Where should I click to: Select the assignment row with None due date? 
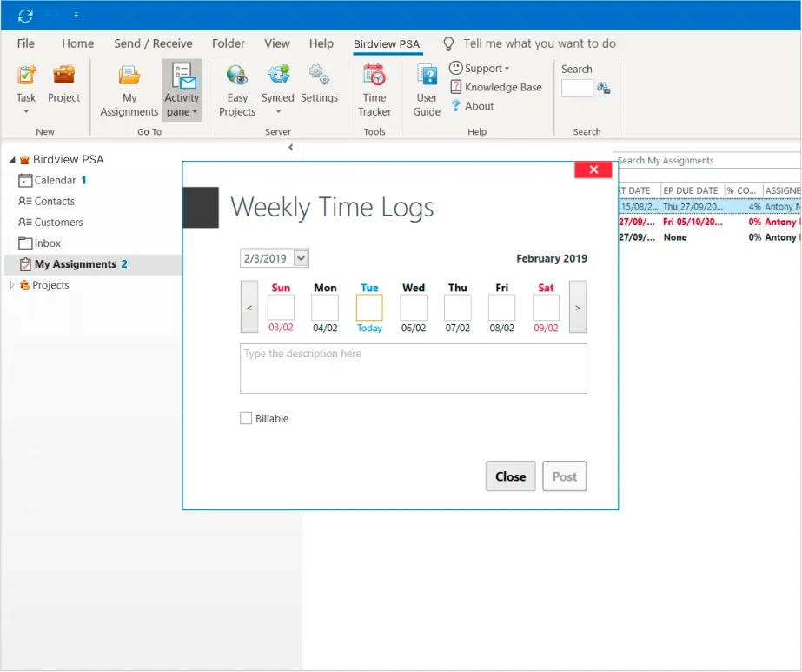(709, 237)
